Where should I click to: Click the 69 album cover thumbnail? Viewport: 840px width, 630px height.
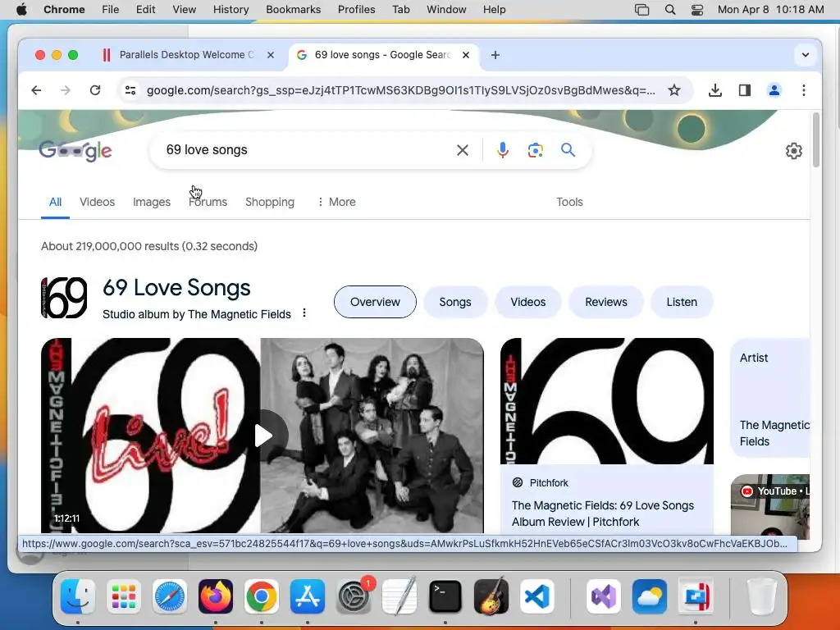[x=64, y=297]
